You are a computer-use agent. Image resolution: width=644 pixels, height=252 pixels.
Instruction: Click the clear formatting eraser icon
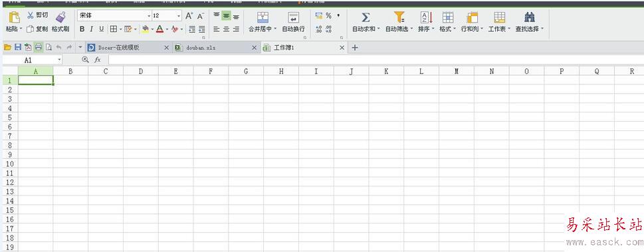pyautogui.click(x=175, y=29)
